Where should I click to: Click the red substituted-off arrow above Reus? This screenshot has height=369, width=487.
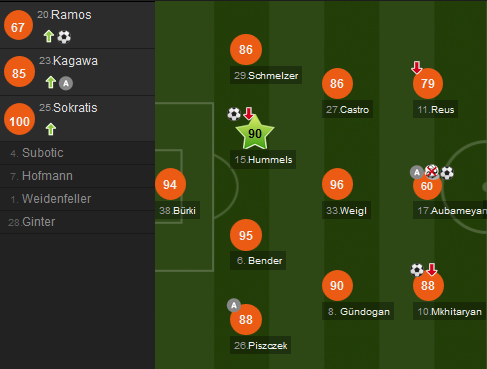[417, 67]
